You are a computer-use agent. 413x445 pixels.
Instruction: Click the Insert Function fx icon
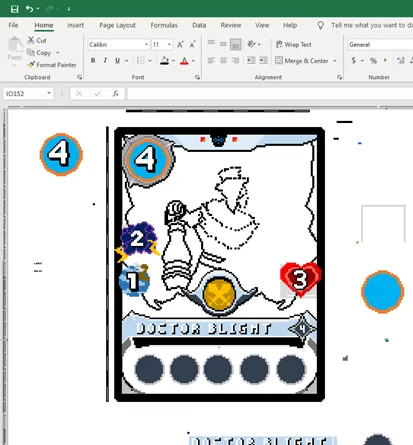tap(116, 94)
